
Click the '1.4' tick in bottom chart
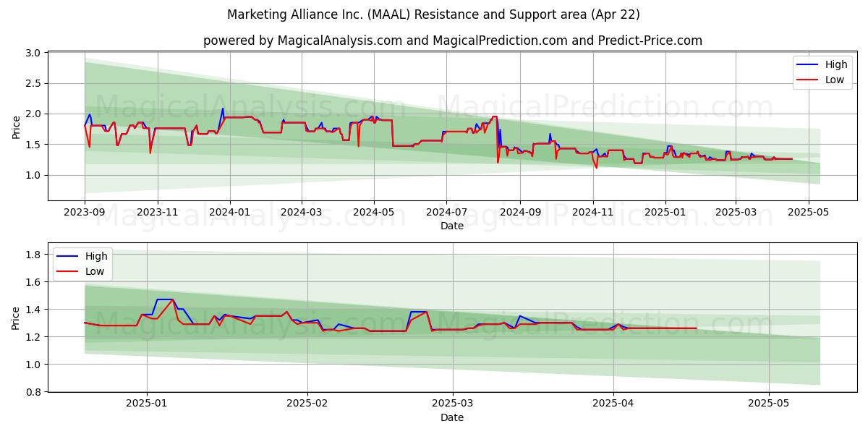click(33, 310)
